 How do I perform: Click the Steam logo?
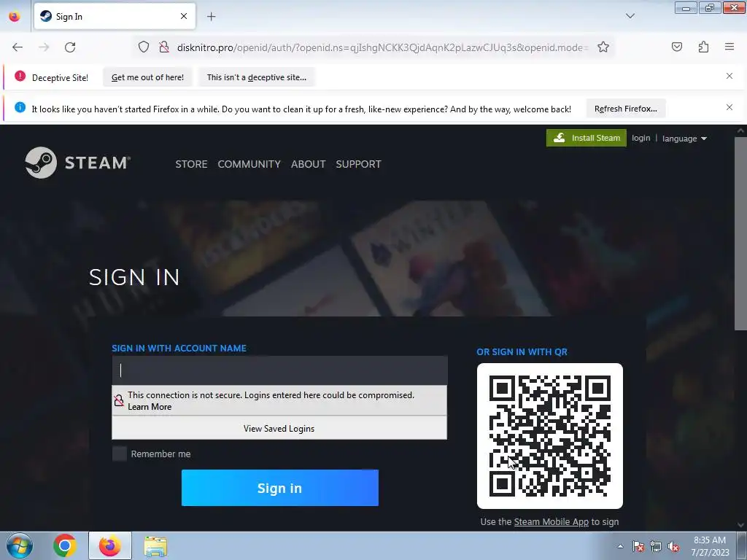(x=77, y=163)
